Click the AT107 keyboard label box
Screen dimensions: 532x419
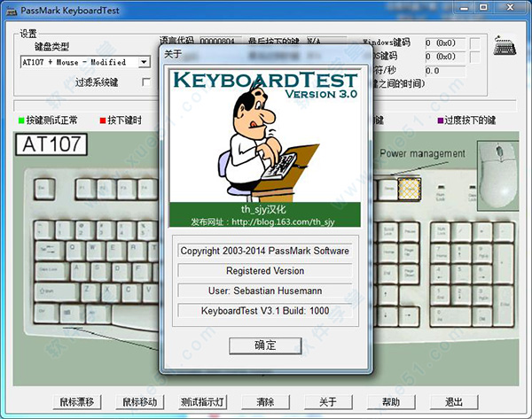51,144
